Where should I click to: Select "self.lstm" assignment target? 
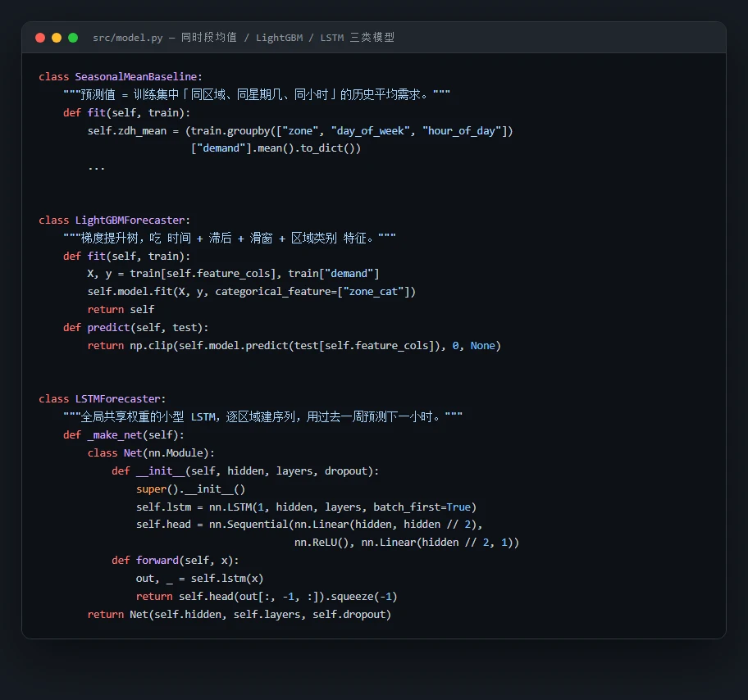(164, 507)
